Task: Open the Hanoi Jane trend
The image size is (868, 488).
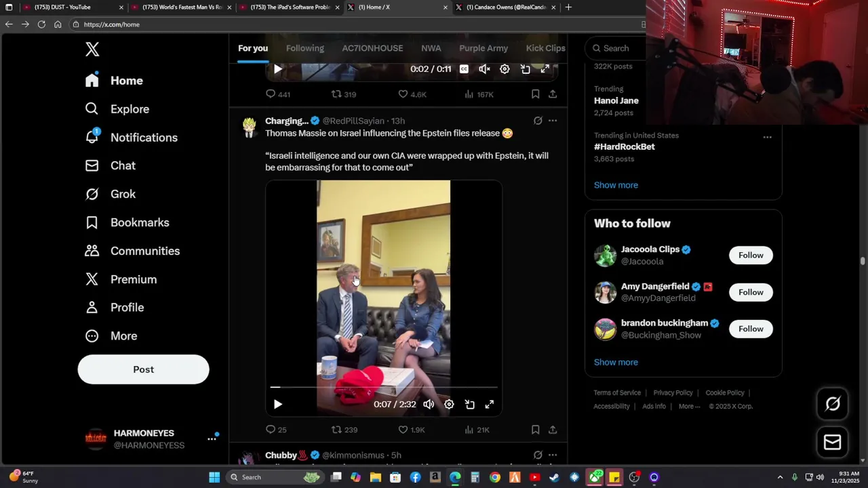Action: click(616, 100)
